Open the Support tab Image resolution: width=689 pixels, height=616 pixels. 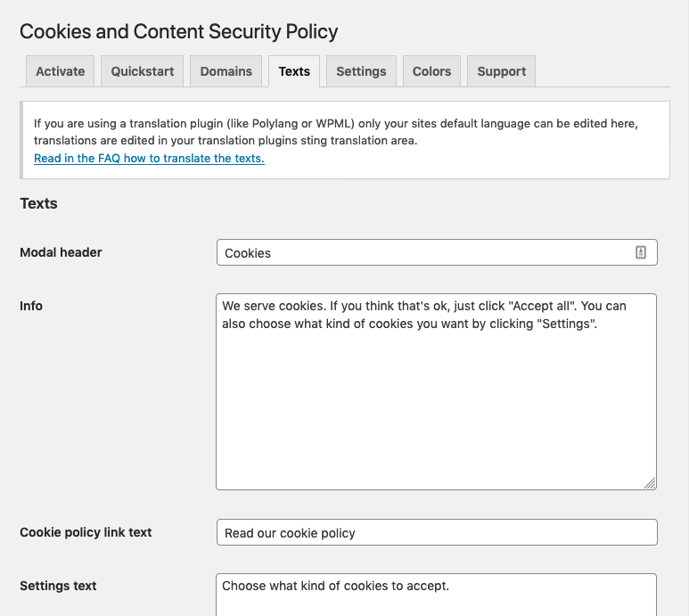501,71
